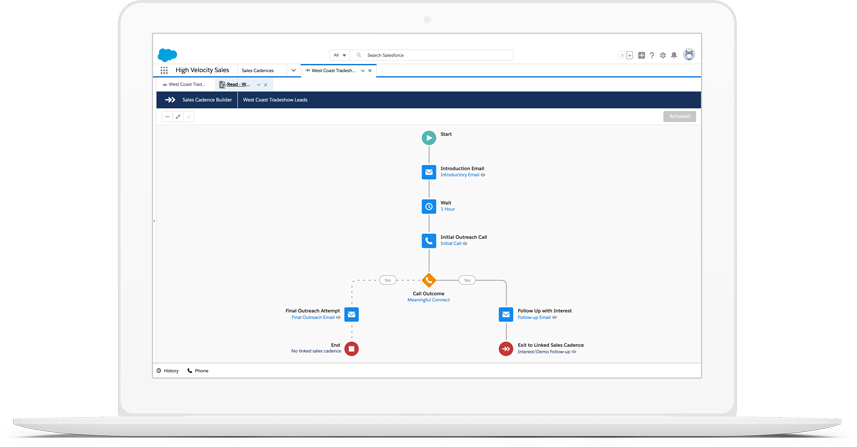Click the Exit to Linked Sales Cadence title
857x447 pixels.
550,345
